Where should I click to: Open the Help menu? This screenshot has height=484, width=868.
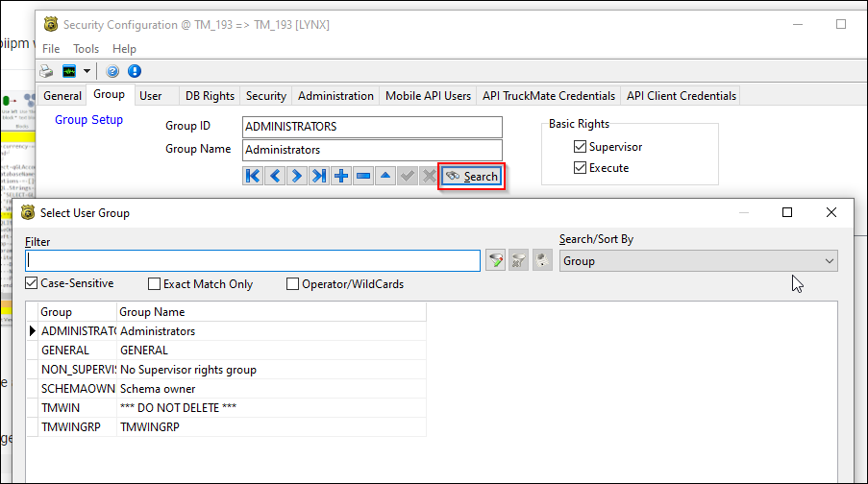click(124, 49)
